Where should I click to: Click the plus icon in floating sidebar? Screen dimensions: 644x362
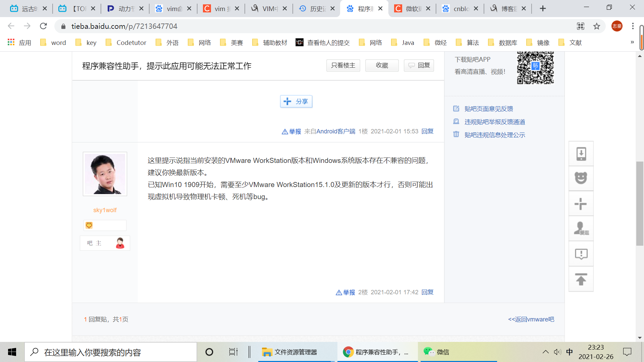[581, 204]
